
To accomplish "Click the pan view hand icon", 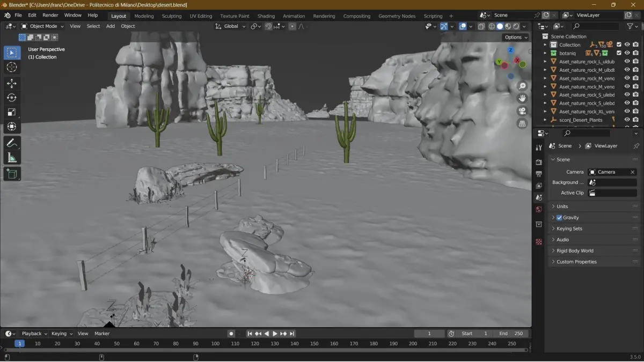I will click(x=522, y=99).
